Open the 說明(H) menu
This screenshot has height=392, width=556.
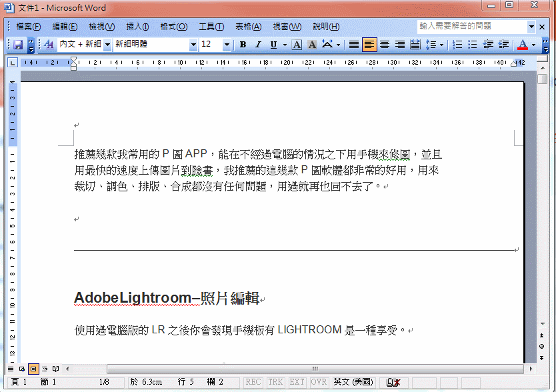[x=326, y=27]
